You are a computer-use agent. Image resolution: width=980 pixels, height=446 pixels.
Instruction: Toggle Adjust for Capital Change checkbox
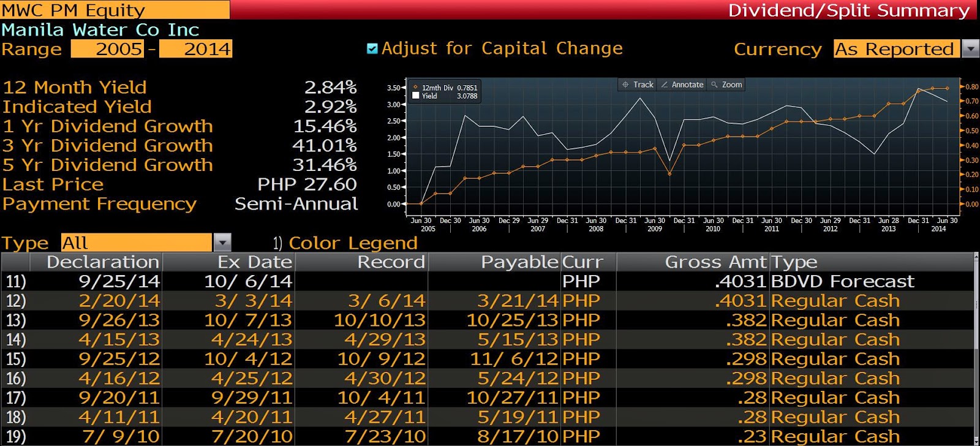[372, 48]
